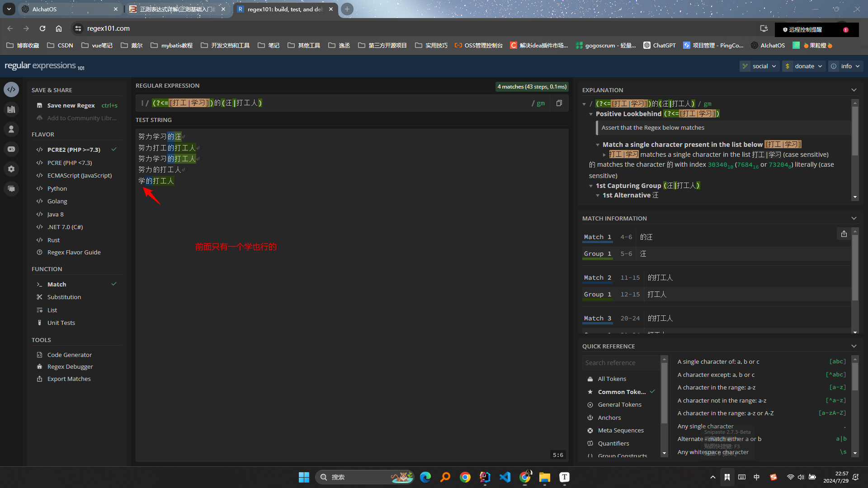Click the account sidebar icon
868x488 pixels.
coord(11,129)
